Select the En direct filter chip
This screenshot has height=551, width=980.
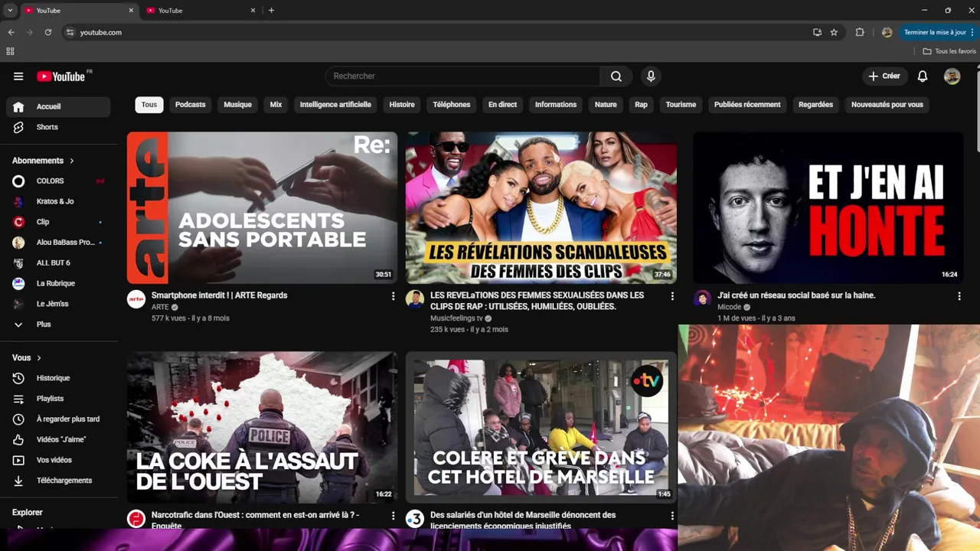point(503,105)
